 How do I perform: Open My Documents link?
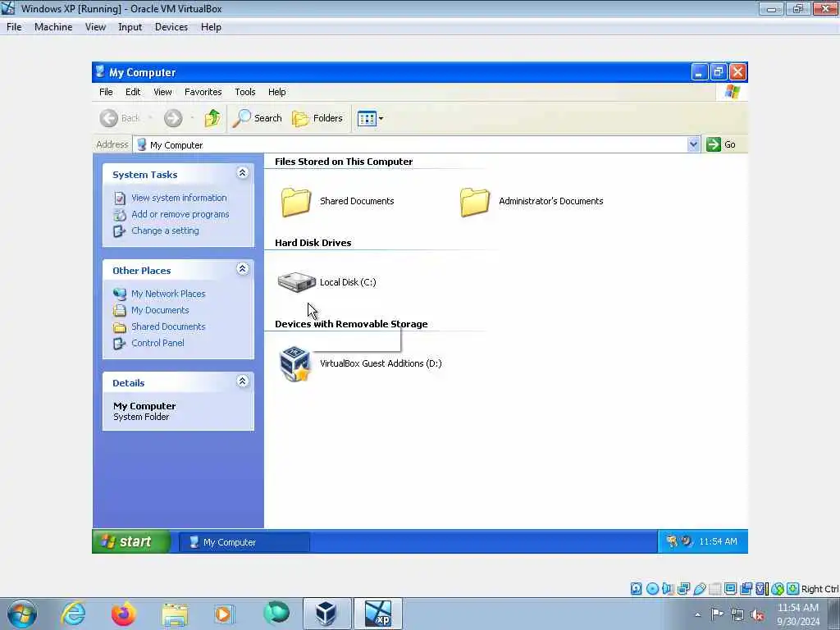click(160, 310)
